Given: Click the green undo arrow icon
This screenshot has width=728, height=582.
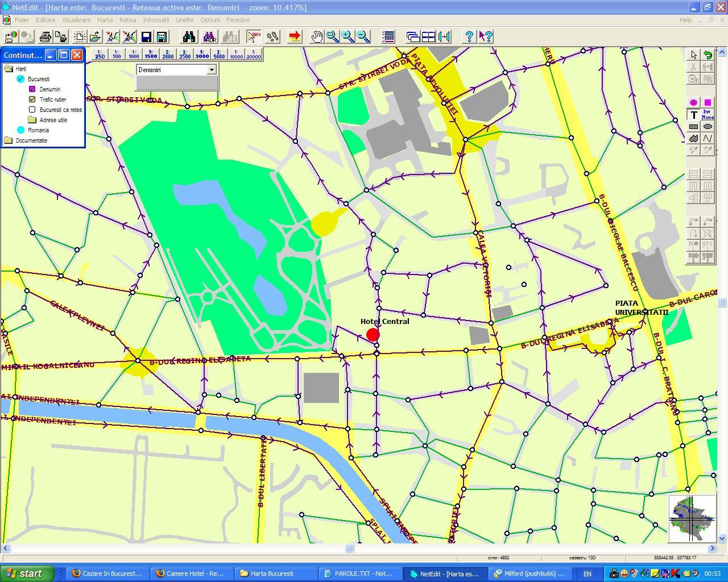Looking at the screenshot, I should tap(708, 55).
